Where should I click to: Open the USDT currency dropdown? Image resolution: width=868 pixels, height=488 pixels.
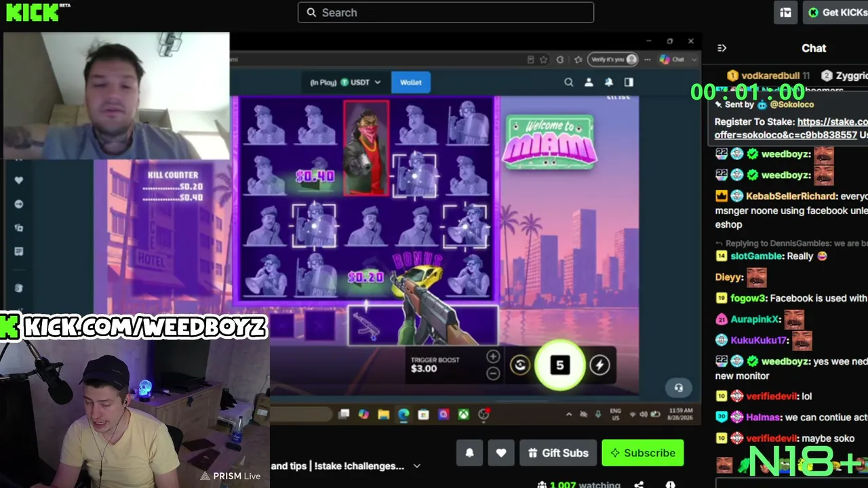[x=345, y=82]
